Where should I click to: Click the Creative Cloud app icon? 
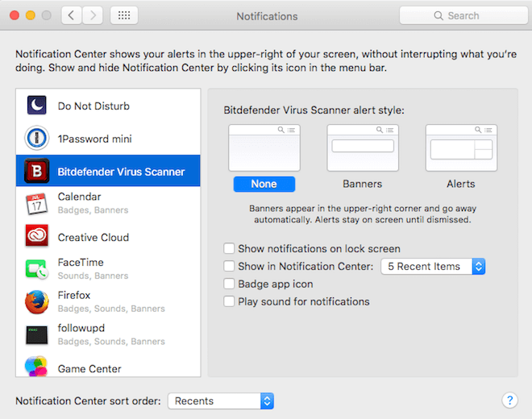coord(36,235)
